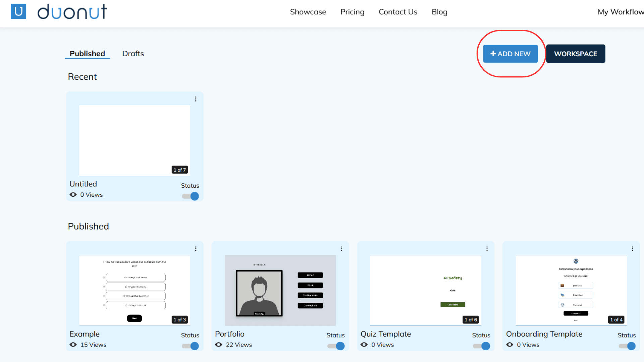
Task: Open the Pricing page
Action: click(352, 12)
